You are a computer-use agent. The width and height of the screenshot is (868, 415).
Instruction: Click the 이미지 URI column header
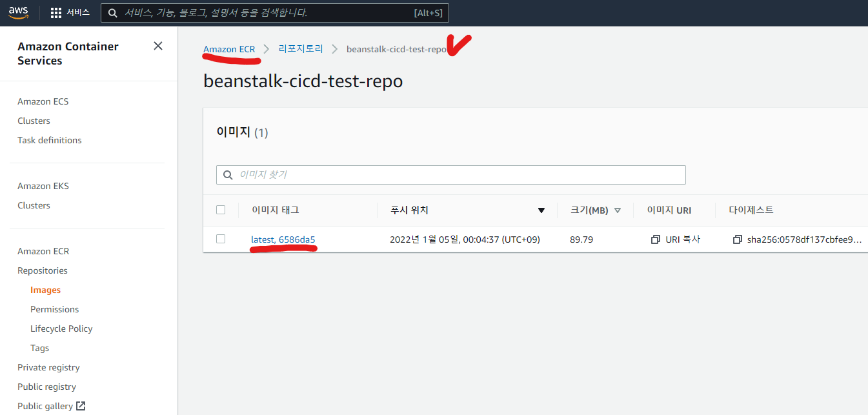669,210
